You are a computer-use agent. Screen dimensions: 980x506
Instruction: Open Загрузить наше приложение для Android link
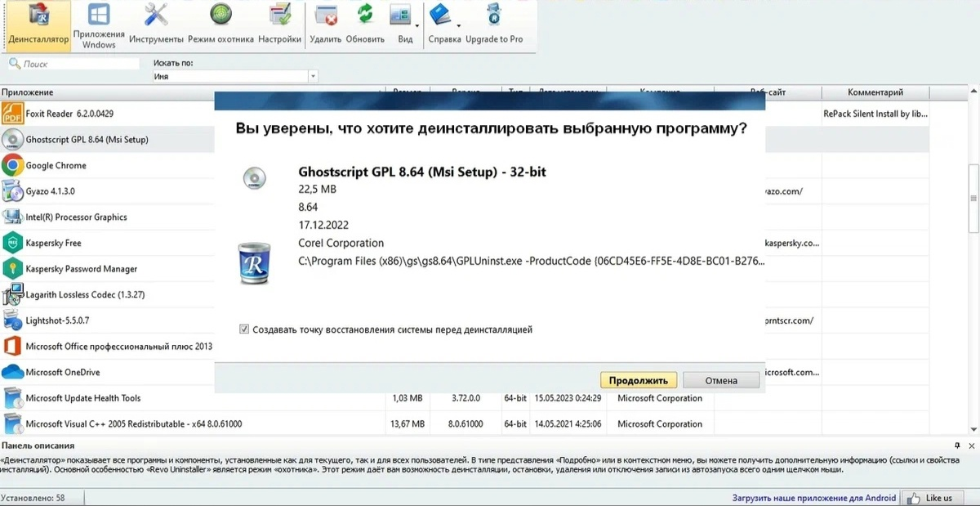(813, 498)
